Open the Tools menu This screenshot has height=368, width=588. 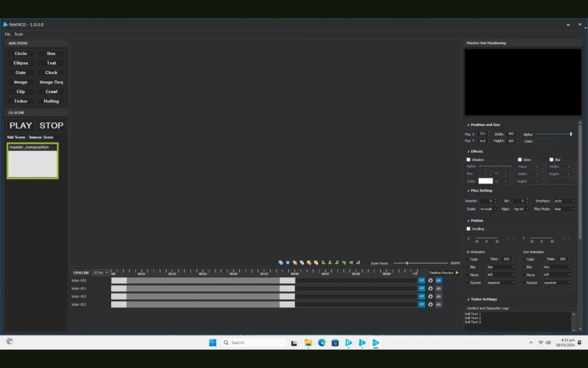pos(19,34)
